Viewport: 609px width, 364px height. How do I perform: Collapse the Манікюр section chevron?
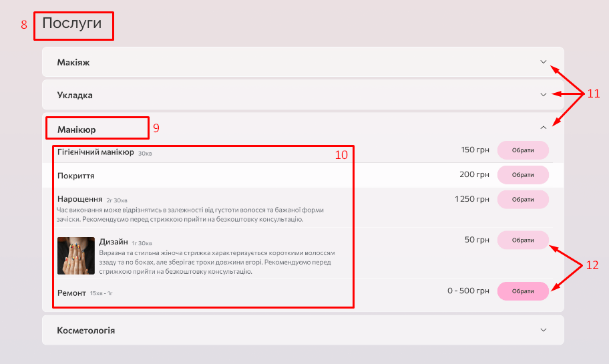coord(543,127)
